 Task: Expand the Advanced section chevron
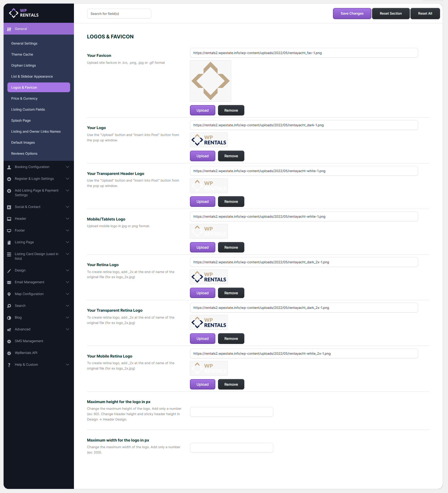(68, 329)
